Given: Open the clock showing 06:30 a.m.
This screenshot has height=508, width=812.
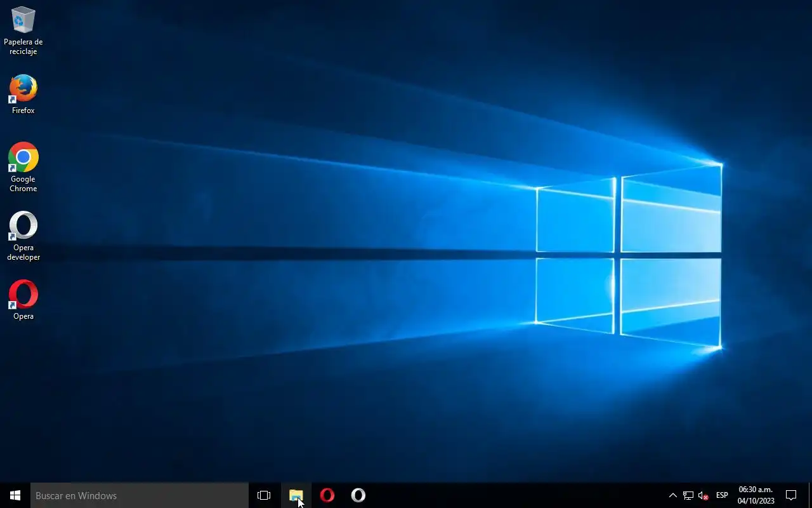Looking at the screenshot, I should 756,495.
